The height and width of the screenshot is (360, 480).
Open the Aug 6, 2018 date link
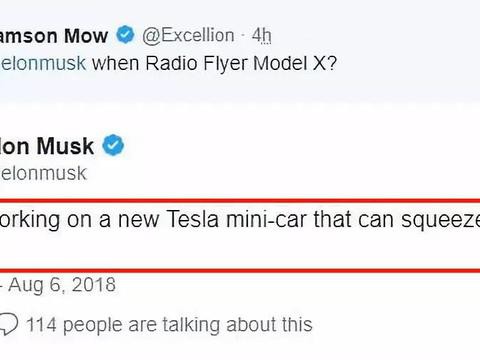(x=62, y=285)
